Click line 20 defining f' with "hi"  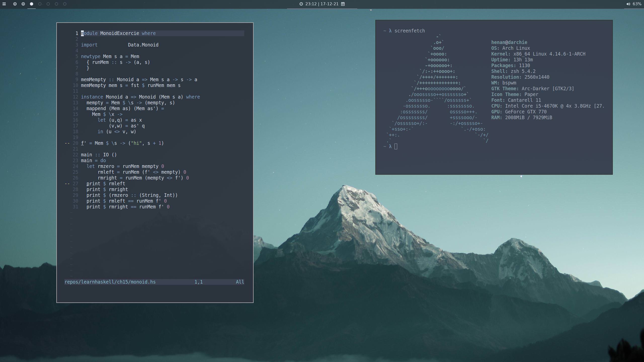click(122, 143)
